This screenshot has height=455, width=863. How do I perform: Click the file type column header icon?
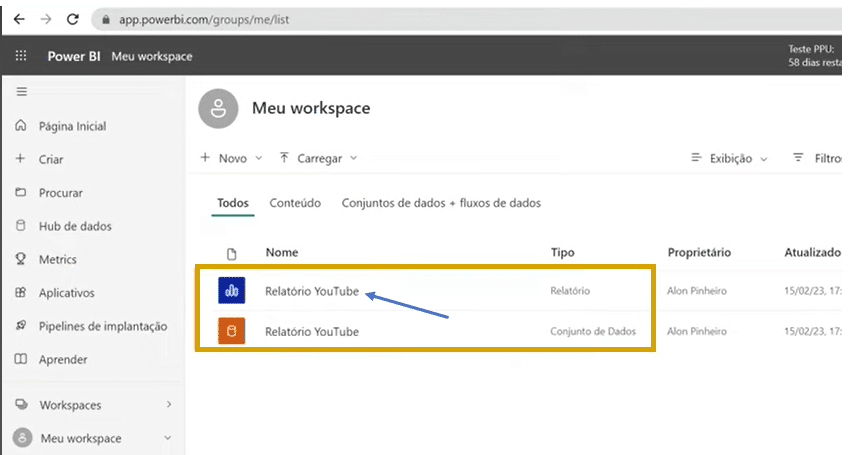[232, 253]
